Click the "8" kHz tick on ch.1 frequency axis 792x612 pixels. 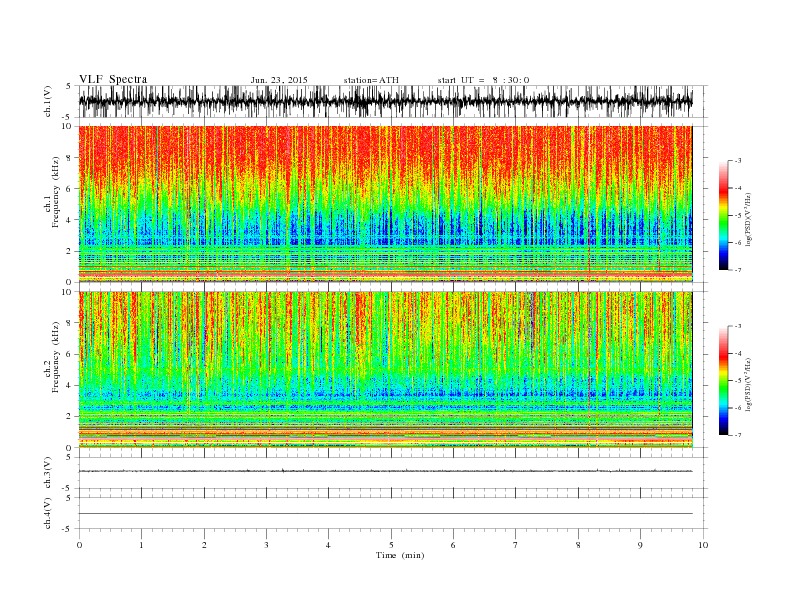click(x=69, y=158)
